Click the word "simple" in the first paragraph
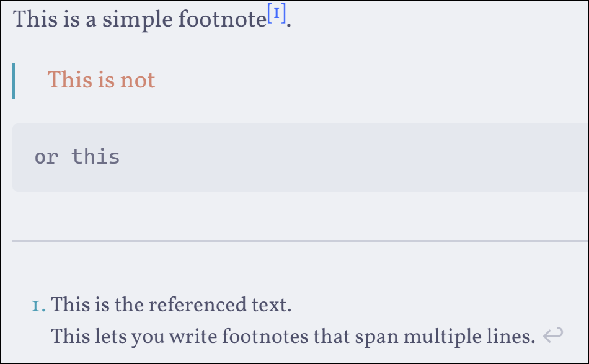The height and width of the screenshot is (364, 589). click(138, 20)
